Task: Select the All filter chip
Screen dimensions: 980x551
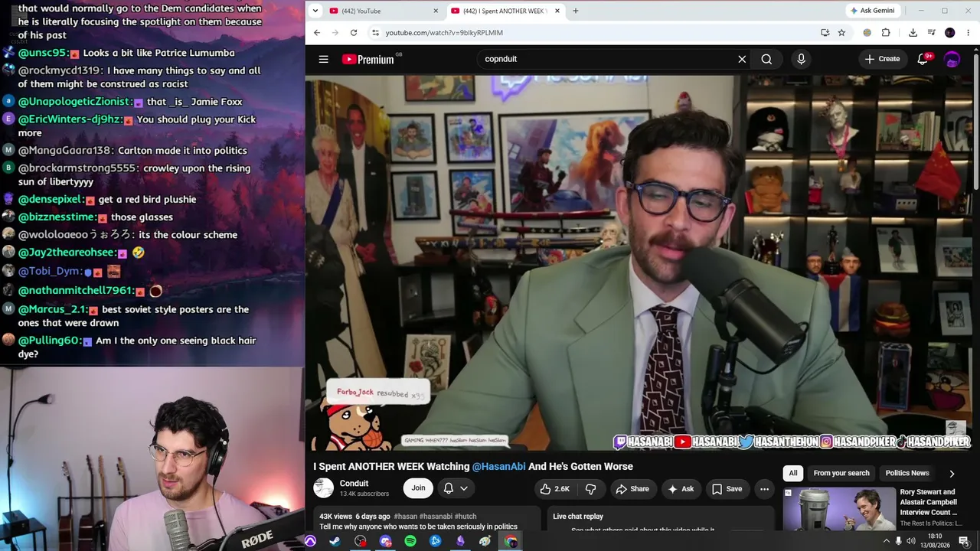Action: (x=793, y=473)
